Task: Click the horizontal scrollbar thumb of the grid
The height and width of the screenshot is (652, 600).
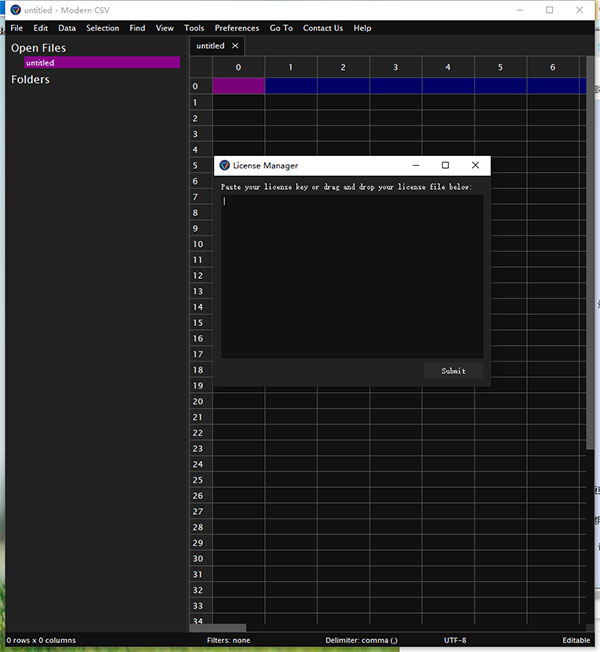Action: [x=218, y=628]
